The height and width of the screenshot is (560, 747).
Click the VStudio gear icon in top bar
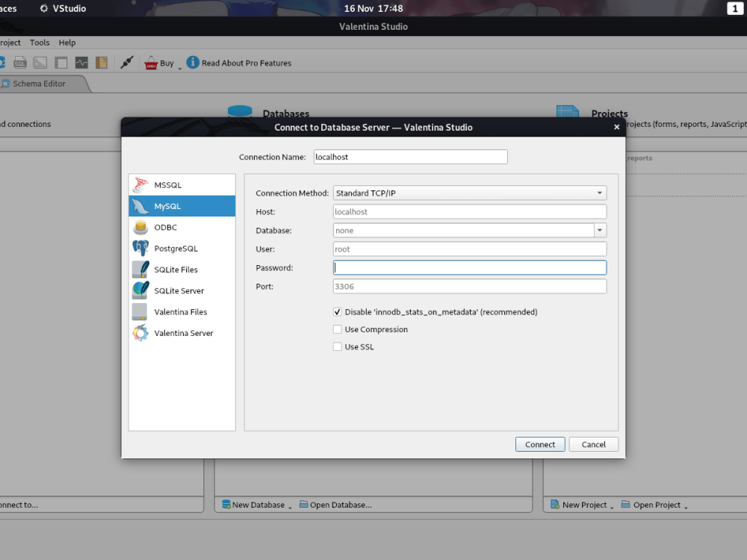44,8
